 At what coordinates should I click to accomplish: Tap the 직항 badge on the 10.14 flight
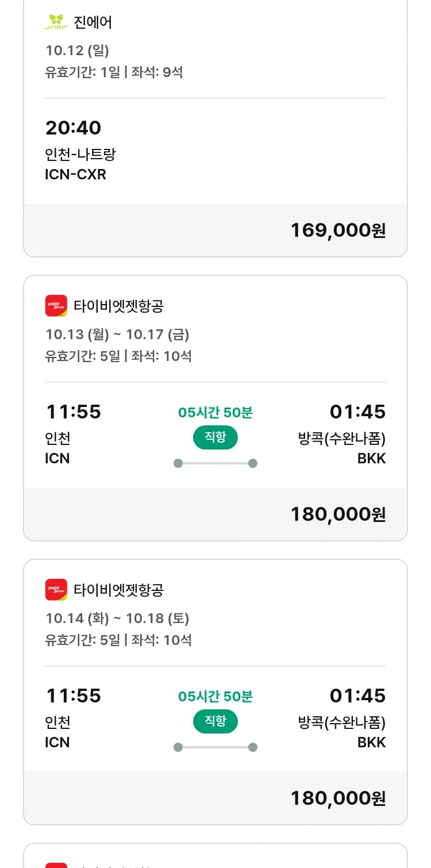[x=215, y=721]
